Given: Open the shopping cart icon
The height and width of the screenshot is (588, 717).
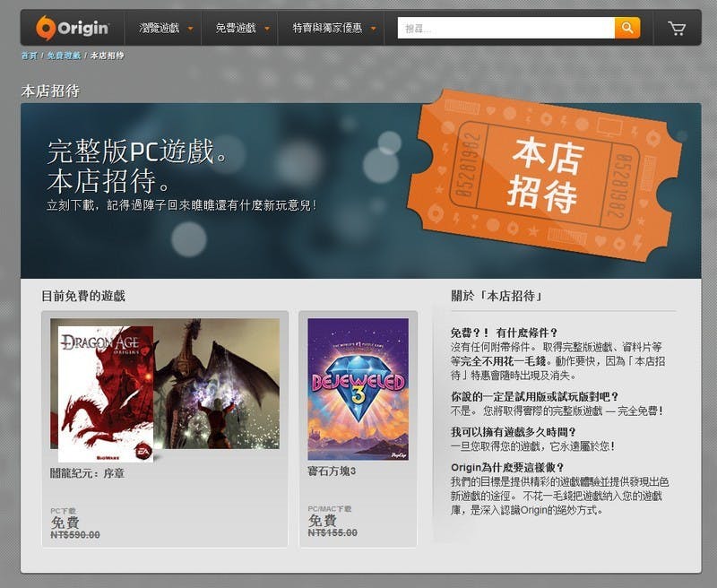Looking at the screenshot, I should [678, 28].
